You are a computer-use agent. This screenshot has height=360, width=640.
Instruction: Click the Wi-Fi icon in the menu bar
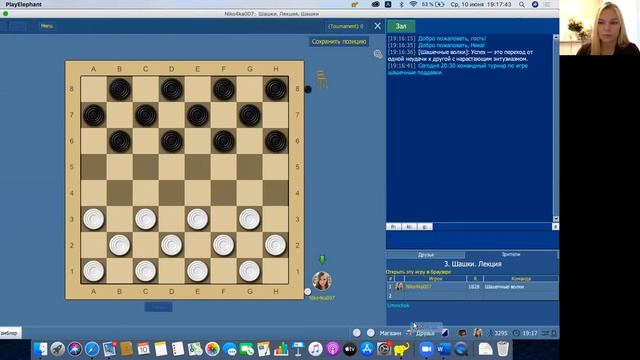click(x=413, y=4)
